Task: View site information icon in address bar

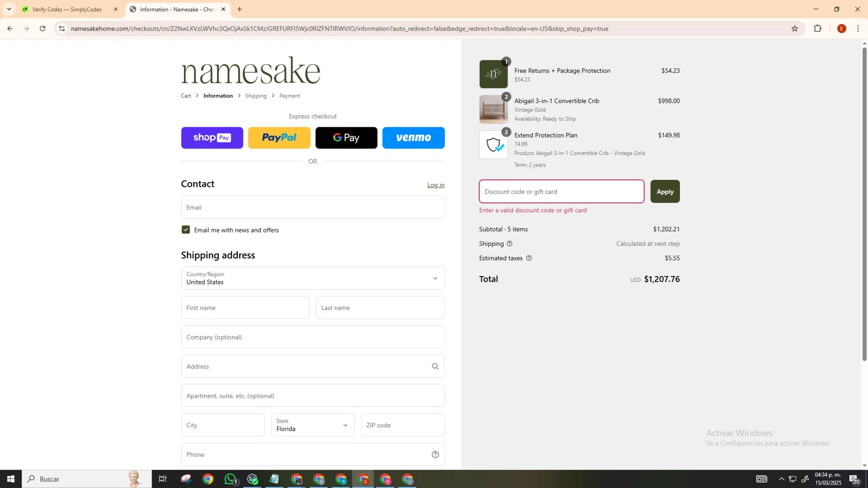Action: click(x=62, y=28)
